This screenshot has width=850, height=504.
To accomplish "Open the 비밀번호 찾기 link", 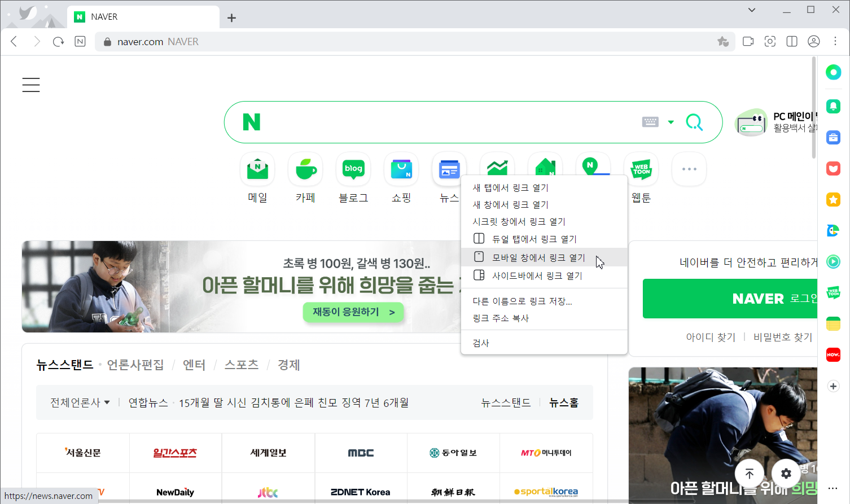I will pos(783,337).
